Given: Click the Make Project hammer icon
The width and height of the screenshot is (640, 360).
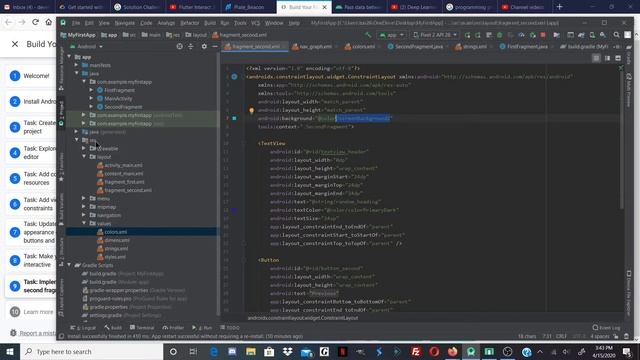Looking at the screenshot, I should (x=368, y=35).
